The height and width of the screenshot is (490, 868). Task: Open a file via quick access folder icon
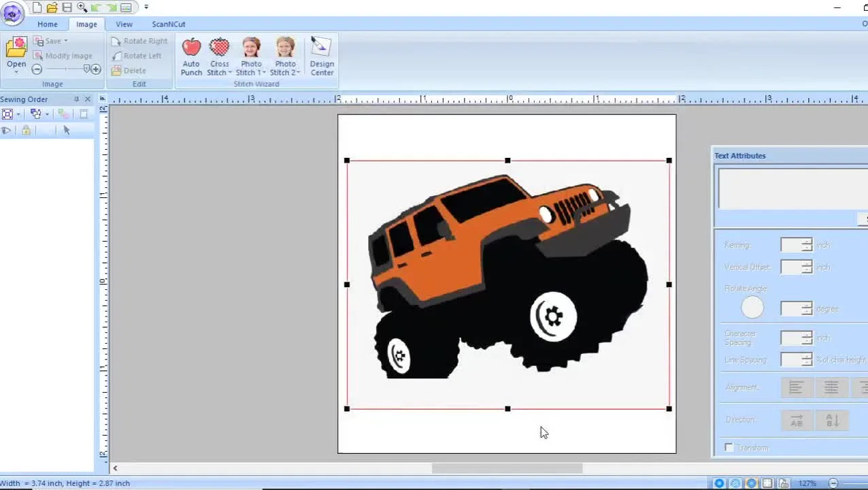[52, 7]
